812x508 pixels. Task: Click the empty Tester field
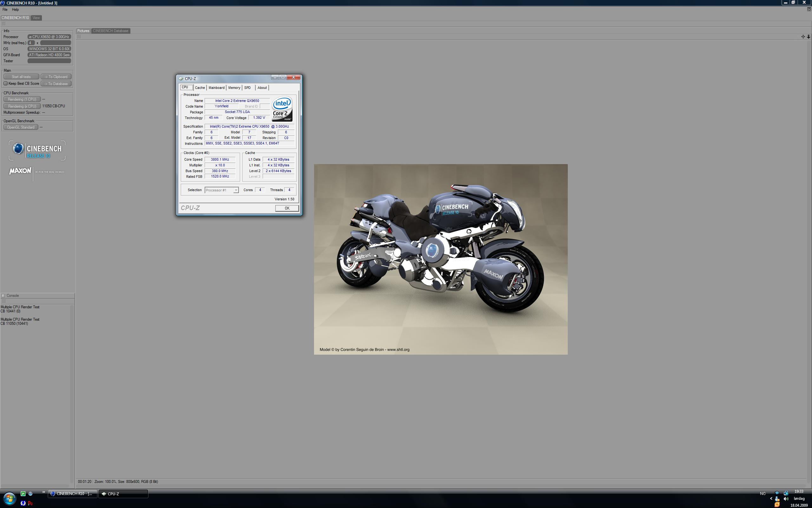49,61
